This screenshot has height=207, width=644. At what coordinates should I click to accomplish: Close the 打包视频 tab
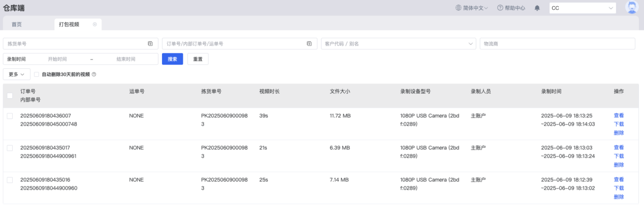click(94, 24)
